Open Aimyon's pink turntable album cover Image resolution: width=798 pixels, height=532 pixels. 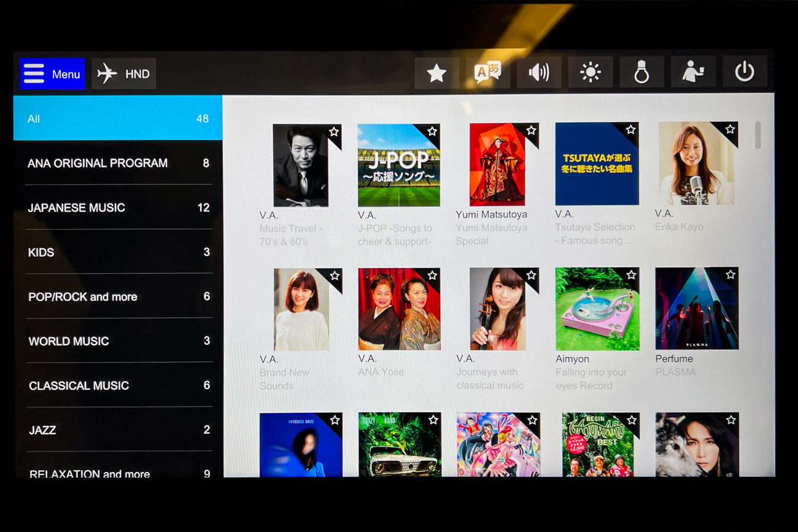pyautogui.click(x=597, y=309)
